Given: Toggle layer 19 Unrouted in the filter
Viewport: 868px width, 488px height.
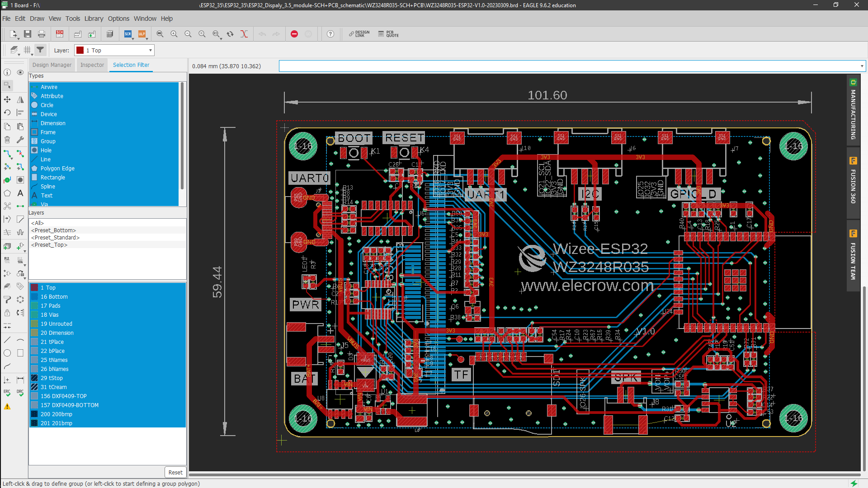Looking at the screenshot, I should 108,324.
